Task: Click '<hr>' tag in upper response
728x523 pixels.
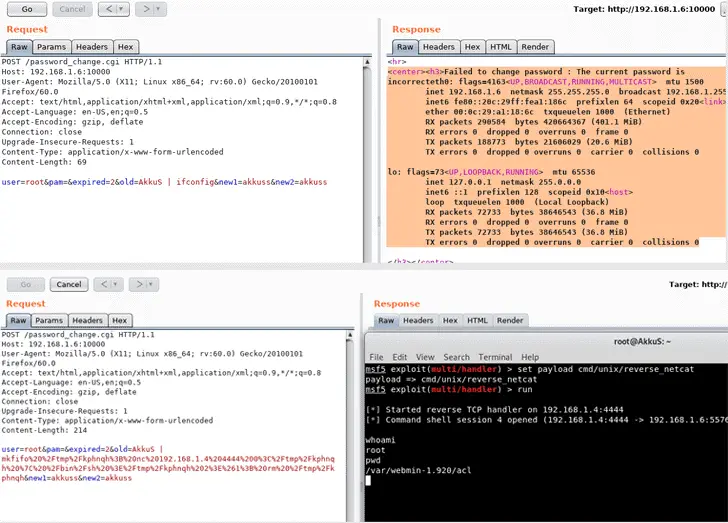Action: 397,62
